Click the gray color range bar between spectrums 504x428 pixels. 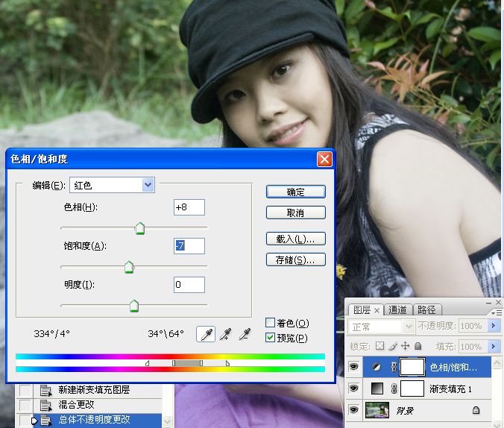pos(187,363)
